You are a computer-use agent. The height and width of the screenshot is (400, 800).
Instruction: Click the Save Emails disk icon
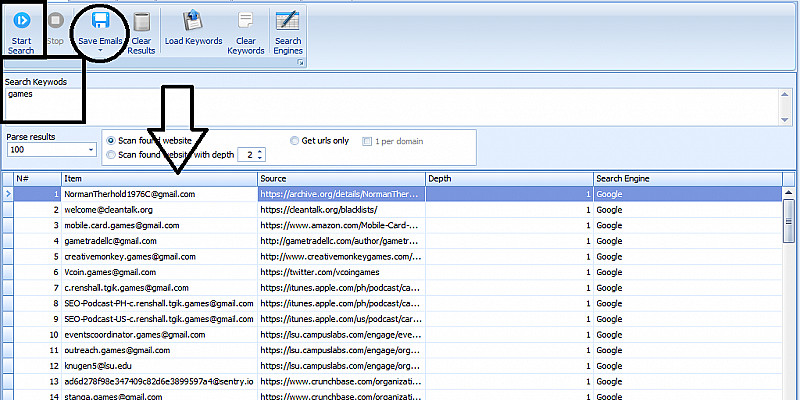pos(101,22)
